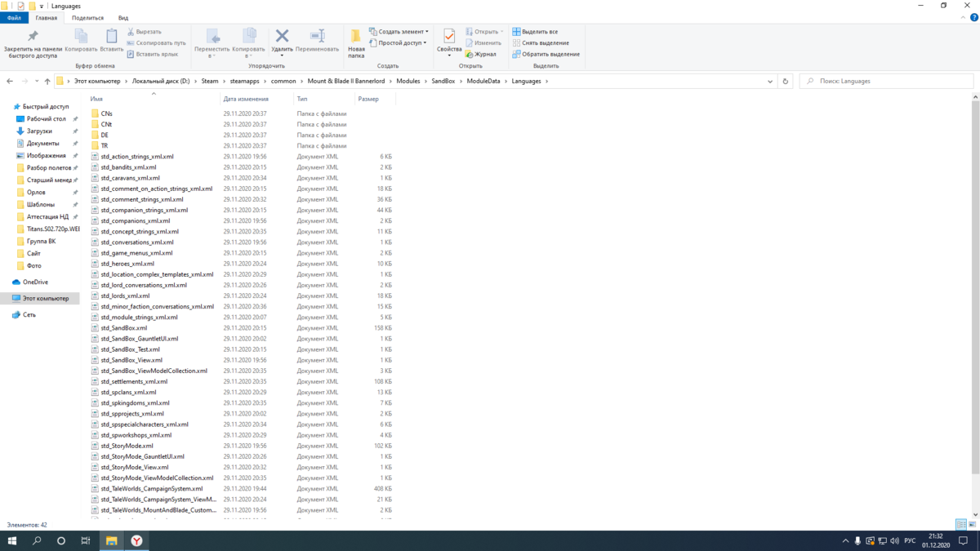Click the Переименовать icon
The image size is (980, 551).
(x=317, y=36)
